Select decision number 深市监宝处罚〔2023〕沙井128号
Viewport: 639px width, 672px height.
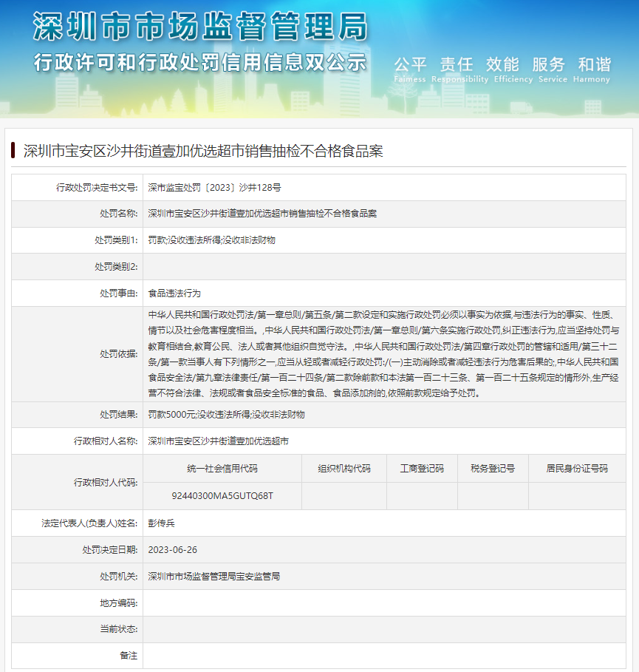(214, 187)
